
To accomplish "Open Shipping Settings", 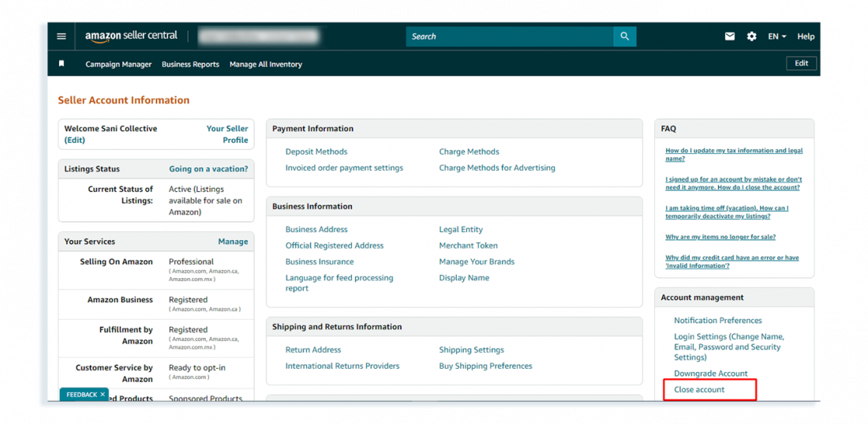I will (472, 350).
